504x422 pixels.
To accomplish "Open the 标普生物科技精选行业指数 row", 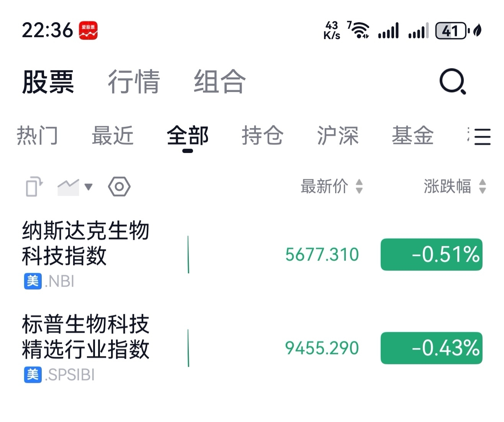I will pyautogui.click(x=252, y=348).
